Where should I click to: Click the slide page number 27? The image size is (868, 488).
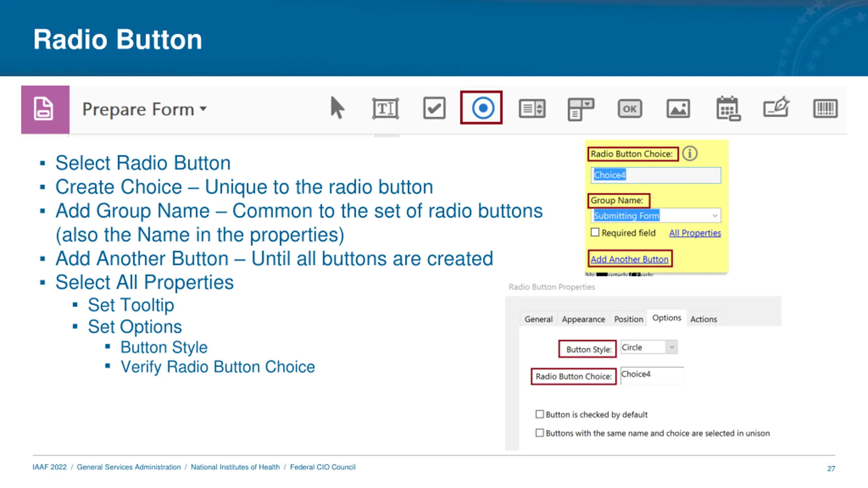831,469
